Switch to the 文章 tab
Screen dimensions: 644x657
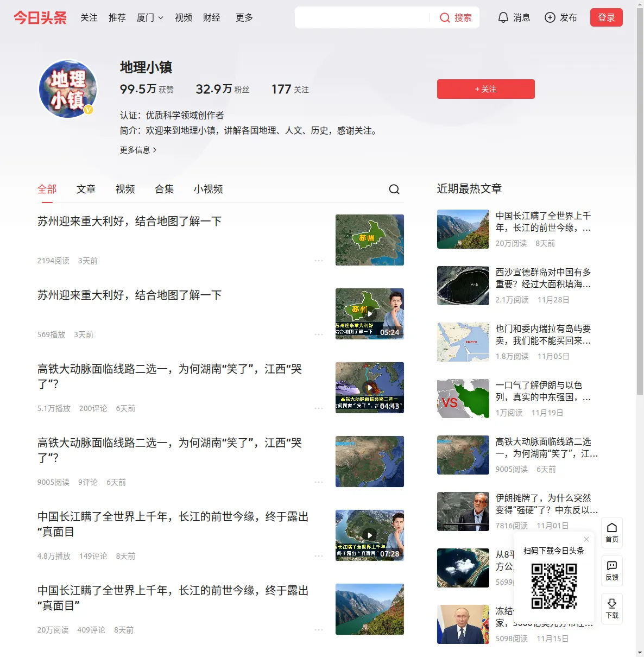click(x=86, y=189)
